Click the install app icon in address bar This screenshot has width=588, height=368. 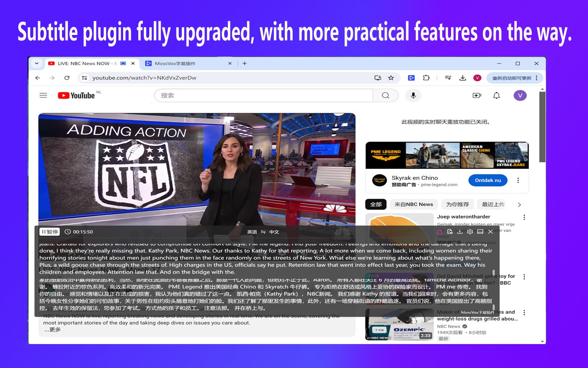coord(378,78)
